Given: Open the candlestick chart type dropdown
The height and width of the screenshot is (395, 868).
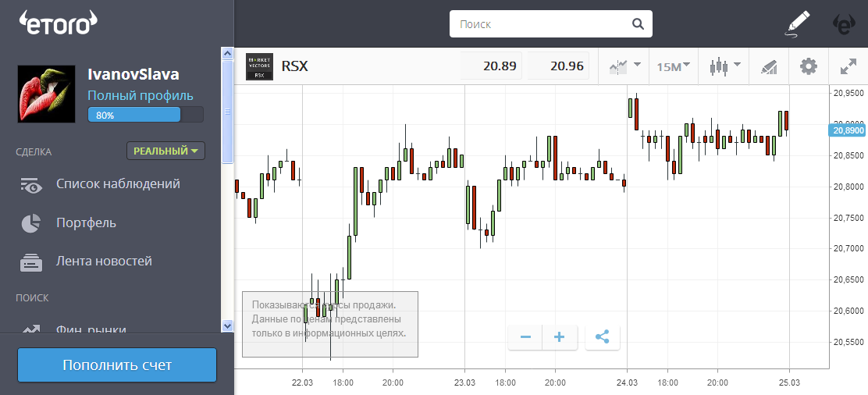Looking at the screenshot, I should (x=724, y=67).
